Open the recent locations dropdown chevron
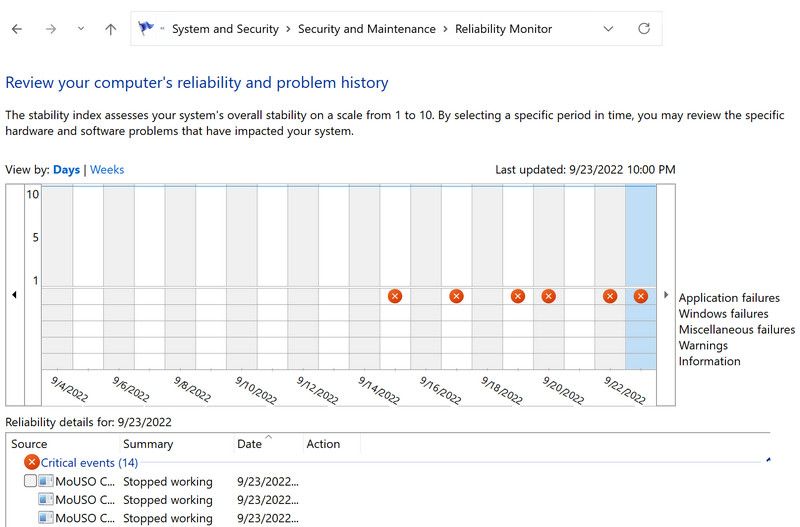800x527 pixels. click(x=81, y=29)
